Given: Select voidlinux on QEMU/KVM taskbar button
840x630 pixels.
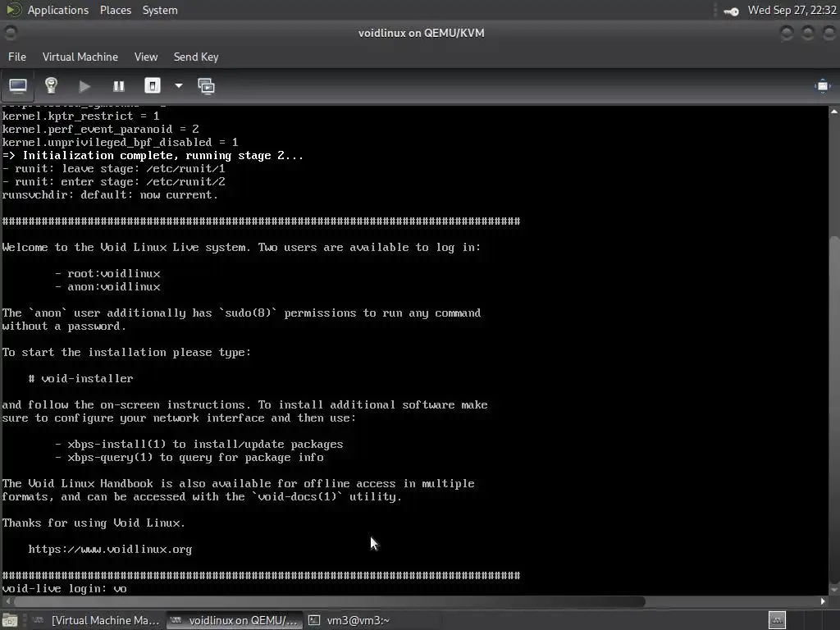Looking at the screenshot, I should tap(234, 620).
